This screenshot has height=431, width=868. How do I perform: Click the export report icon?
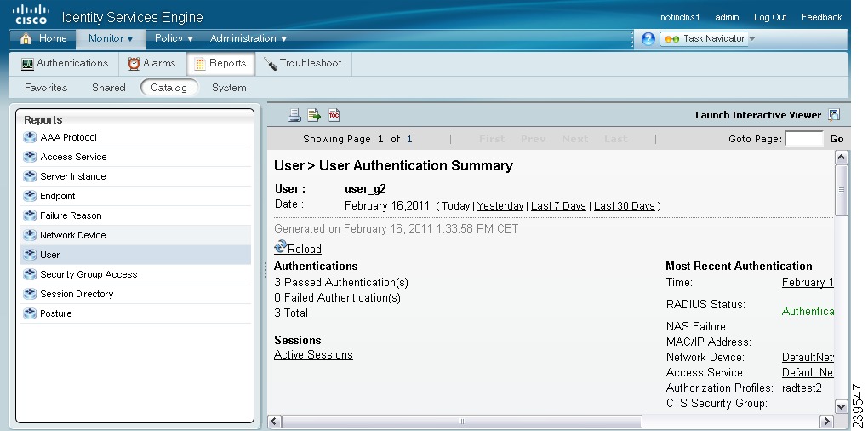click(x=314, y=115)
